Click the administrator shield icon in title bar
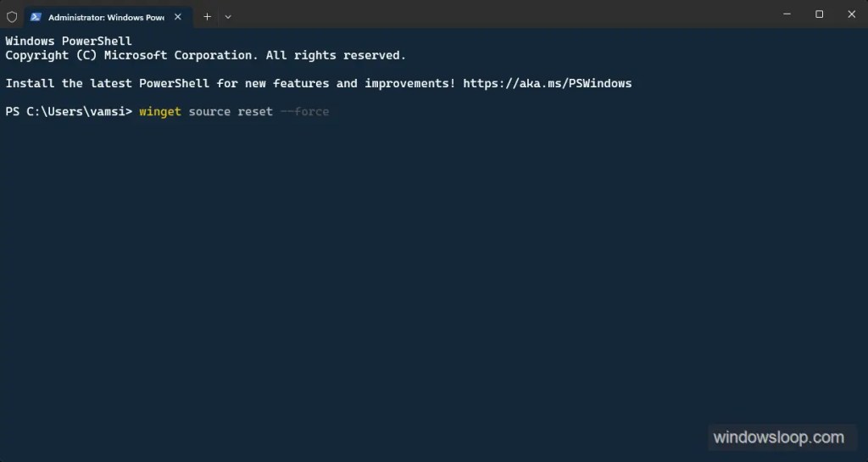Screen dimensions: 868x462 tap(12, 17)
